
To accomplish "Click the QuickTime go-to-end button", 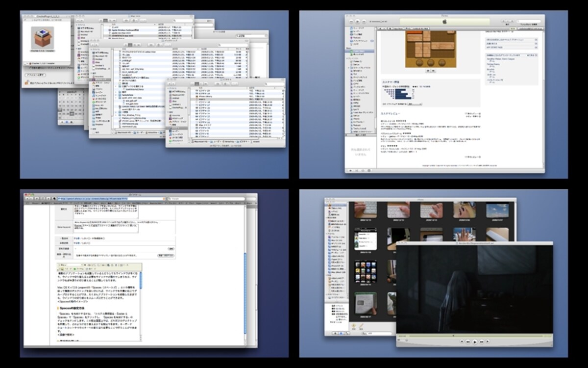I will tap(488, 342).
